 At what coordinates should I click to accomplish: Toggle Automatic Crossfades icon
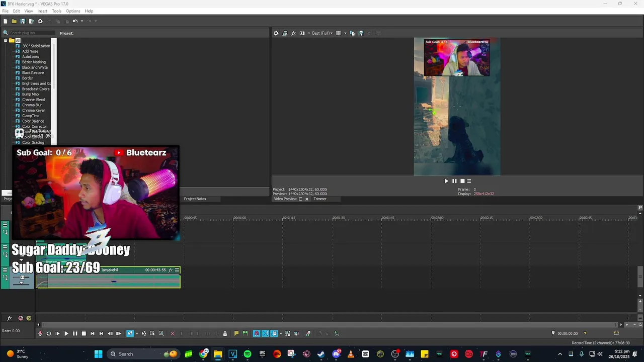[265, 333]
